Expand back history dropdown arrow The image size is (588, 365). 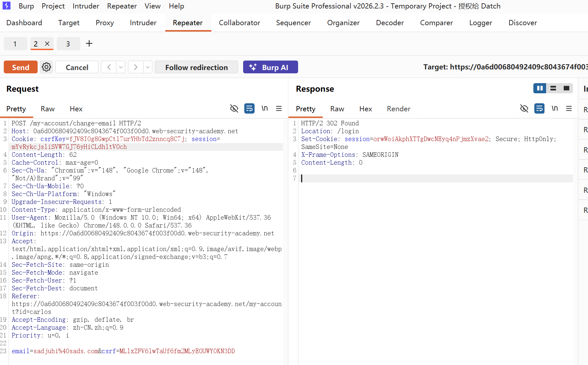(x=121, y=67)
